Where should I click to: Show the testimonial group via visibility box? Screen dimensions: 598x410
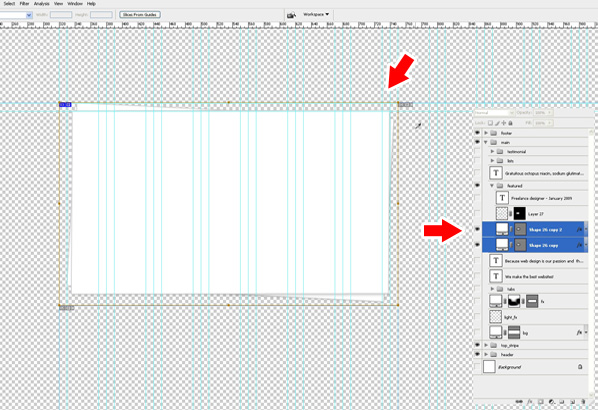pyautogui.click(x=477, y=151)
